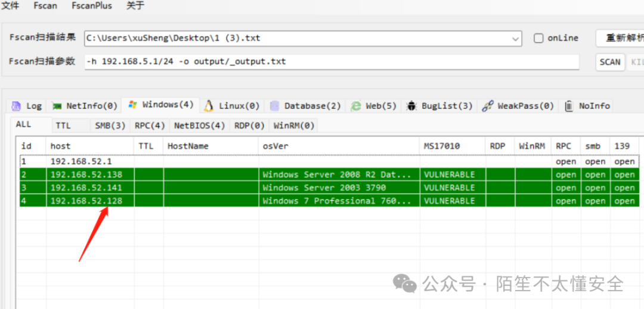Switch to the WeakPass(0) tab
This screenshot has width=644, height=309.
[x=518, y=106]
